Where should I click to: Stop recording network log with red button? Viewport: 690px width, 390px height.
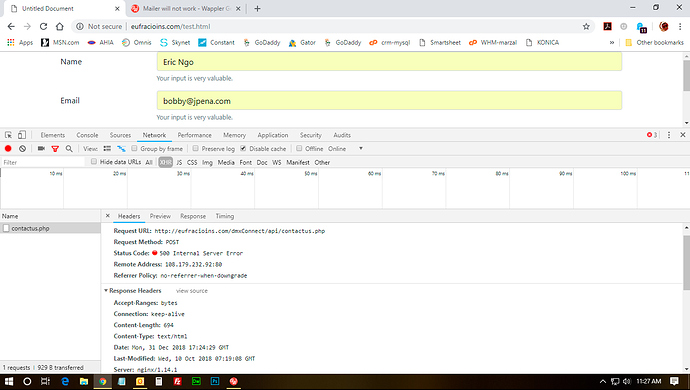click(x=8, y=149)
